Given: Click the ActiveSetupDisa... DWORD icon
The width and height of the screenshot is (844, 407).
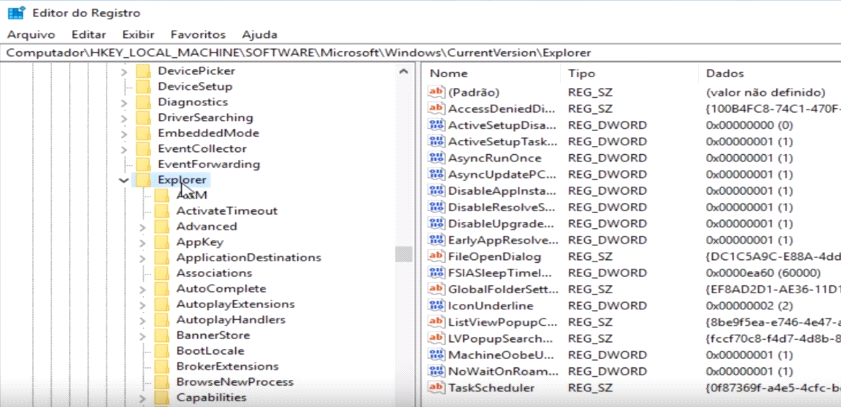Looking at the screenshot, I should 436,125.
